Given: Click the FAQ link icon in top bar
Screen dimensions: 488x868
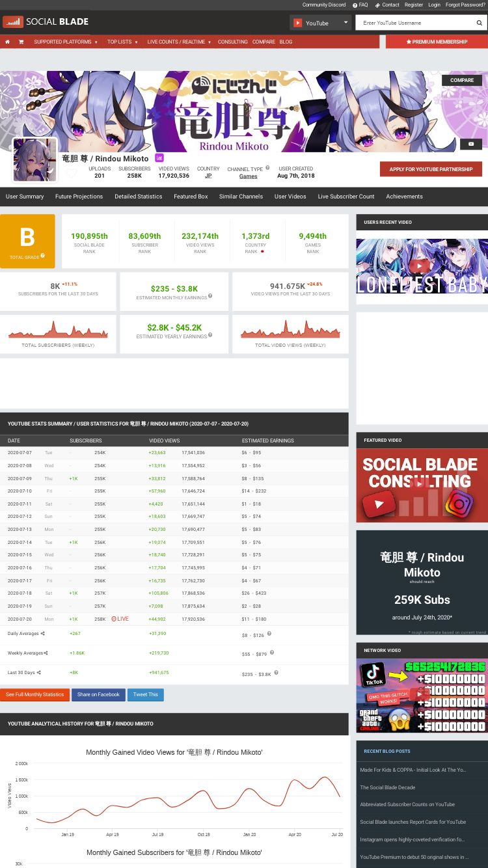Looking at the screenshot, I should [355, 5].
